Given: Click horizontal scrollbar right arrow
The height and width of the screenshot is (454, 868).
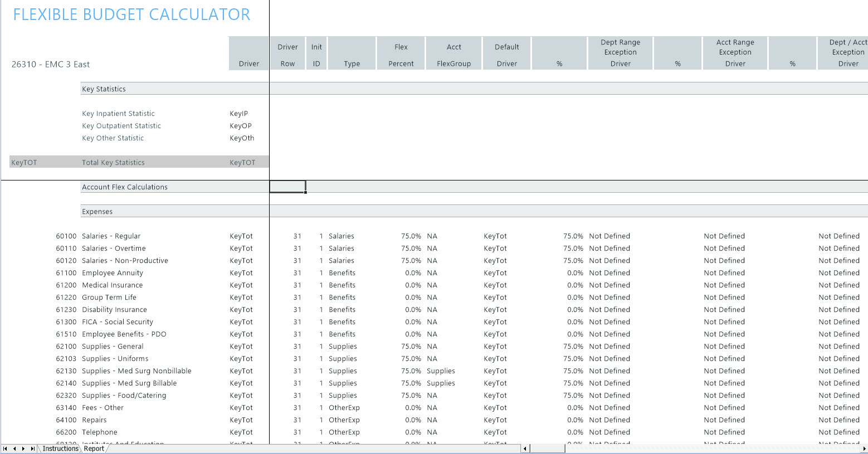Looking at the screenshot, I should 864,448.
